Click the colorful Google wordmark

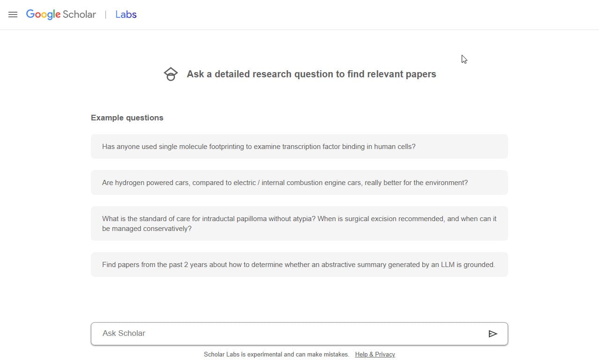(x=43, y=15)
